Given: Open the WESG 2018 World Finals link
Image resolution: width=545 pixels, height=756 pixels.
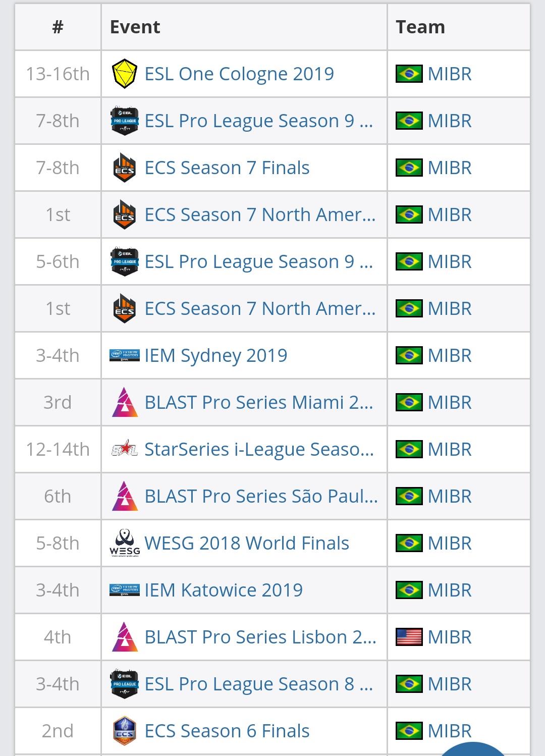Looking at the screenshot, I should (x=247, y=543).
